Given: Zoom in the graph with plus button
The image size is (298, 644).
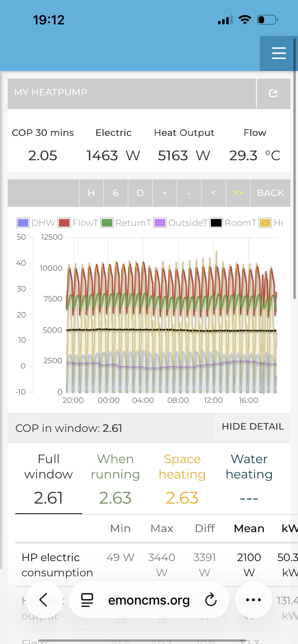Looking at the screenshot, I should point(165,193).
